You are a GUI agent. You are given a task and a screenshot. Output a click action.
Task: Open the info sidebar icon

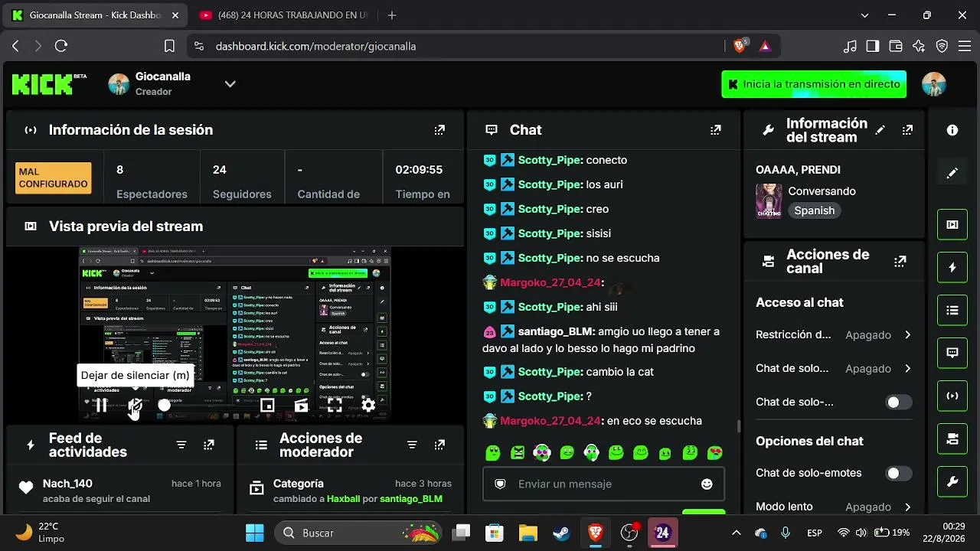952,130
